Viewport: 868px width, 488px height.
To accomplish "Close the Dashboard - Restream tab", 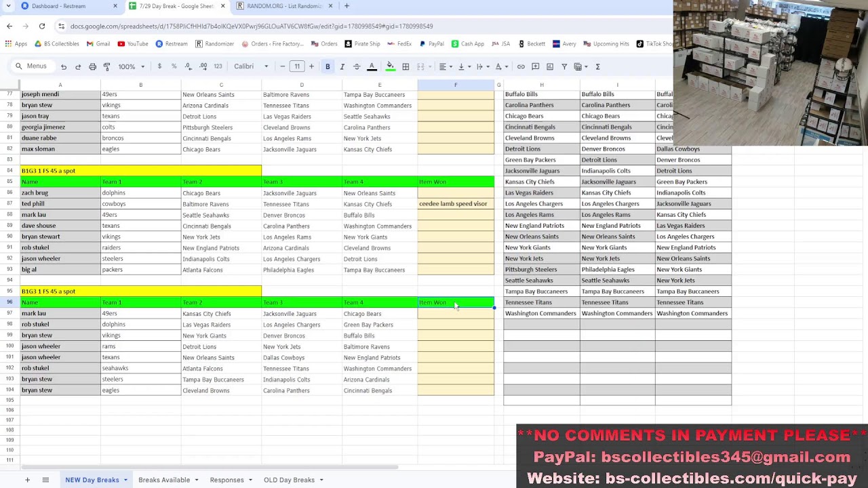I will (x=115, y=6).
